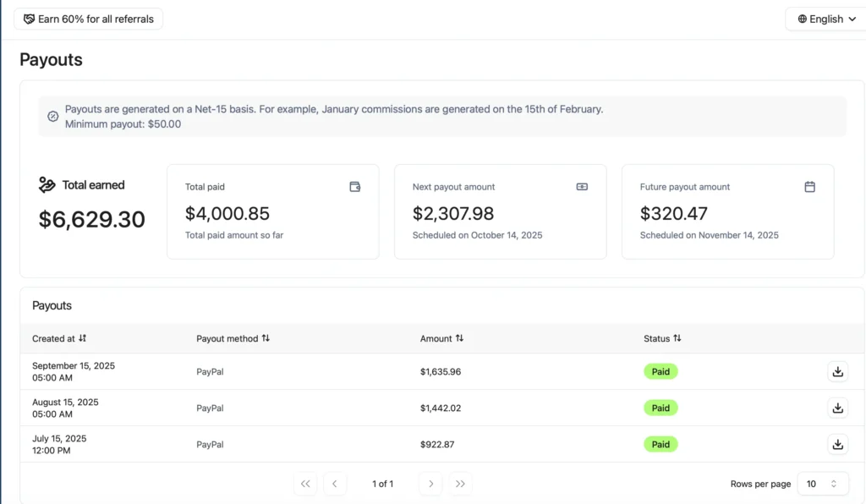Click the Paid badge for September payout
This screenshot has height=504, width=866.
pyautogui.click(x=660, y=372)
